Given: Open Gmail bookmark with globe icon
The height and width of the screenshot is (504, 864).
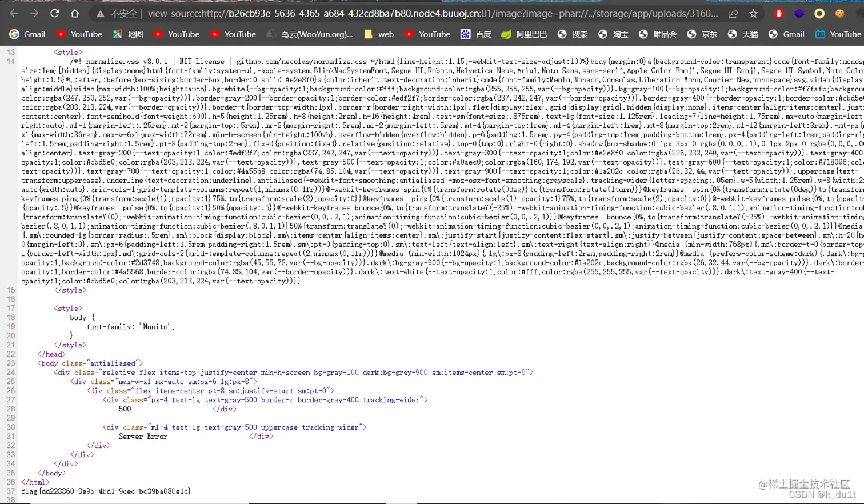Looking at the screenshot, I should coord(787,34).
